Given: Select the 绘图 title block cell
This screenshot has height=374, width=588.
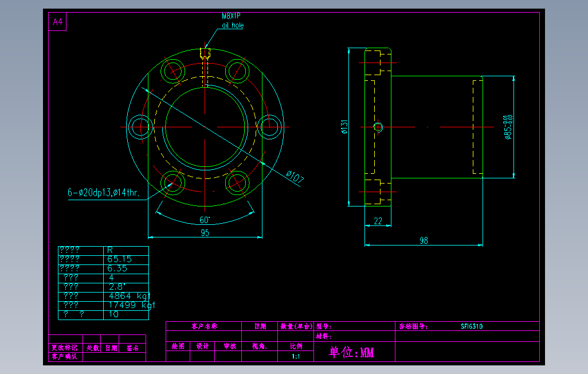Looking at the screenshot, I should point(178,346).
